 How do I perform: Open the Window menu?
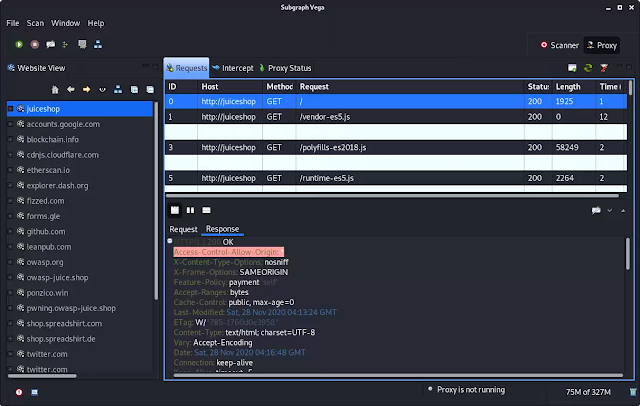coord(65,23)
